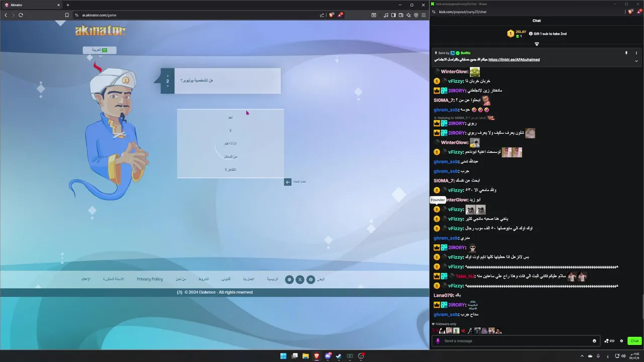Open Brave Shields in Akinator window
Image resolution: width=644 pixels, height=362 pixels.
coord(331,15)
